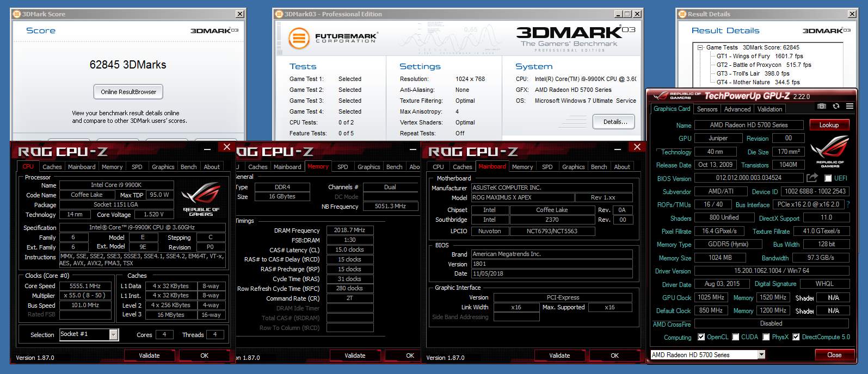868x374 pixels.
Task: Click the ROG logo in the CPU-Z processor window
Action: point(201,199)
